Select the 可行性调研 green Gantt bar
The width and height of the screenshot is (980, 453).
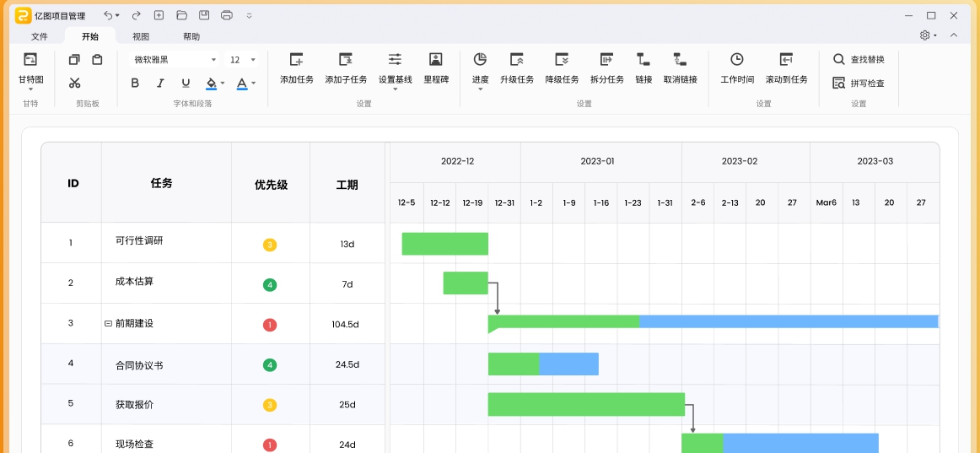445,244
